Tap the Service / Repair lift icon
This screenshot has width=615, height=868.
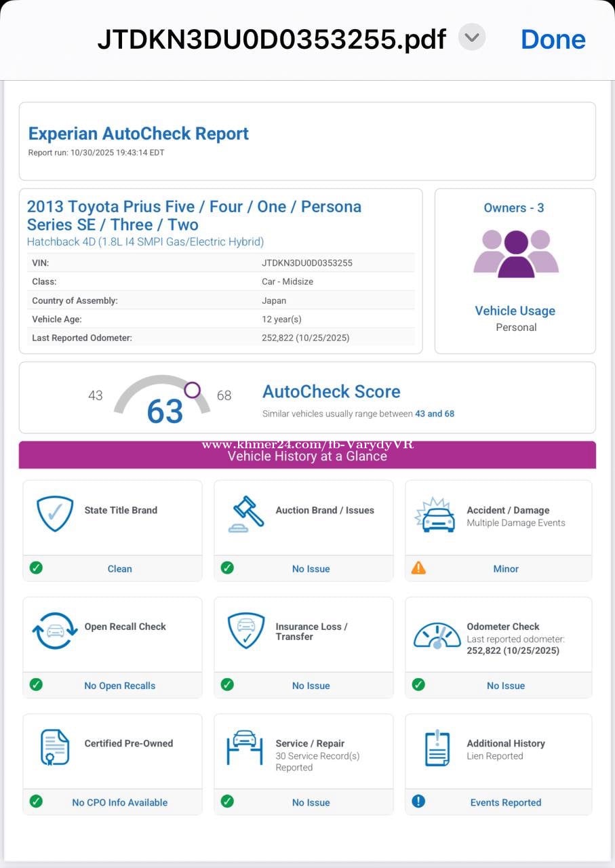(x=245, y=747)
